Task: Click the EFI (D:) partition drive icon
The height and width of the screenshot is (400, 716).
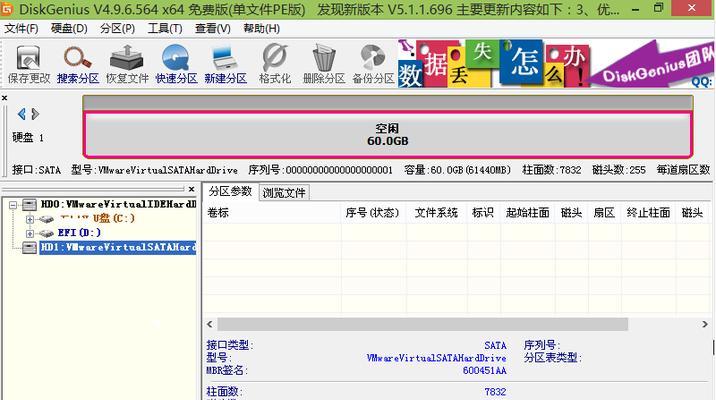Action: (x=46, y=233)
